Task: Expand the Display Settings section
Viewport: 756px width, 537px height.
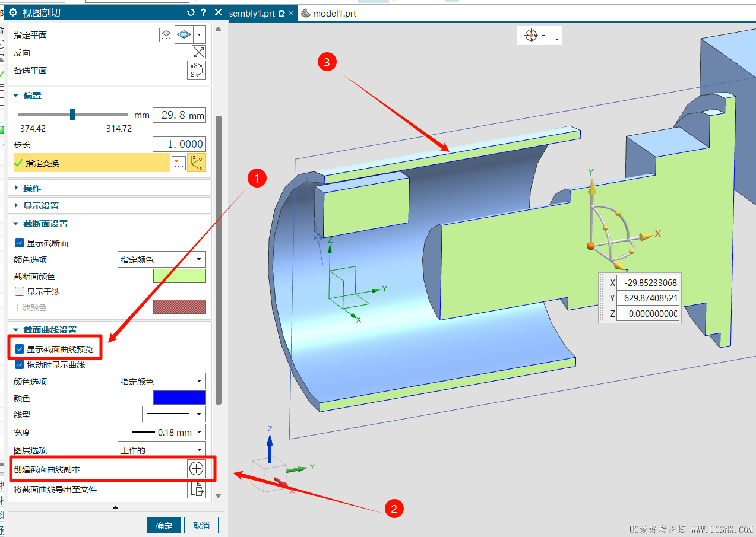Action: (x=41, y=206)
